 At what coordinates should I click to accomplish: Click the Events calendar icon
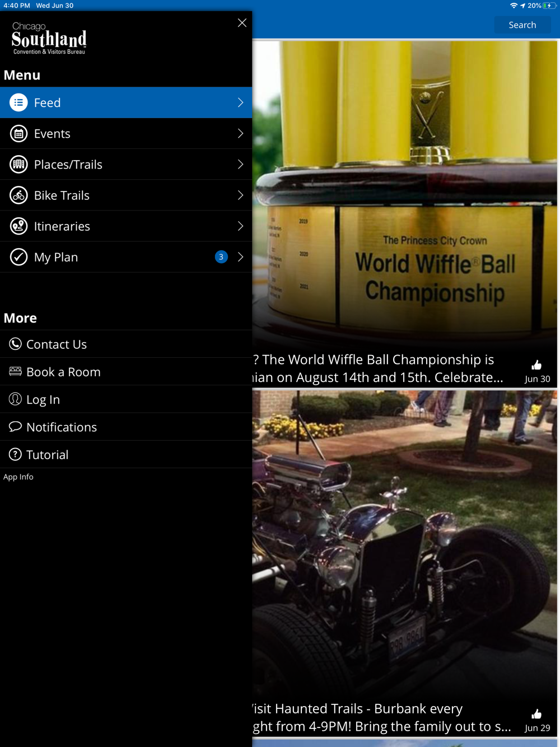18,133
